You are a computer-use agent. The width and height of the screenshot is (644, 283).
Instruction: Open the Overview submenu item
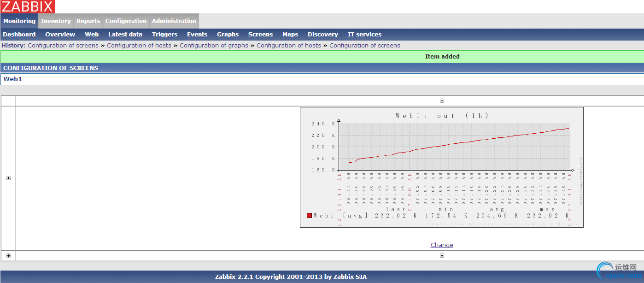click(60, 35)
